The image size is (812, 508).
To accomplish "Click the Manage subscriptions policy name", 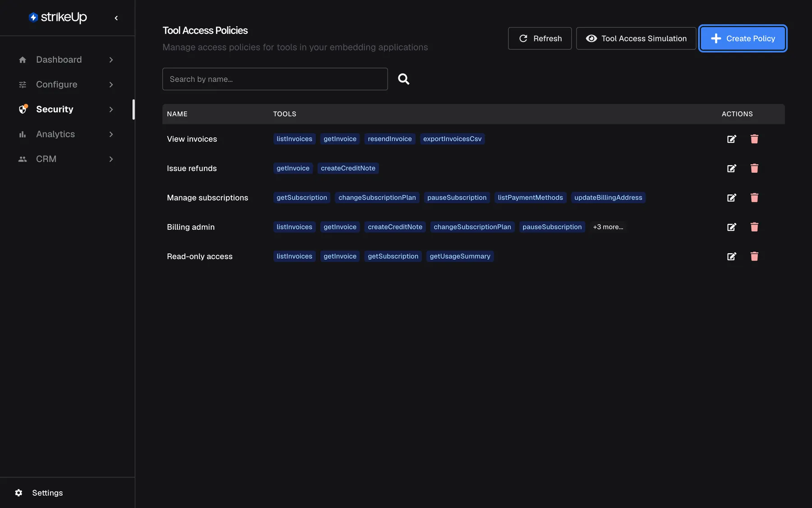I will coord(208,198).
